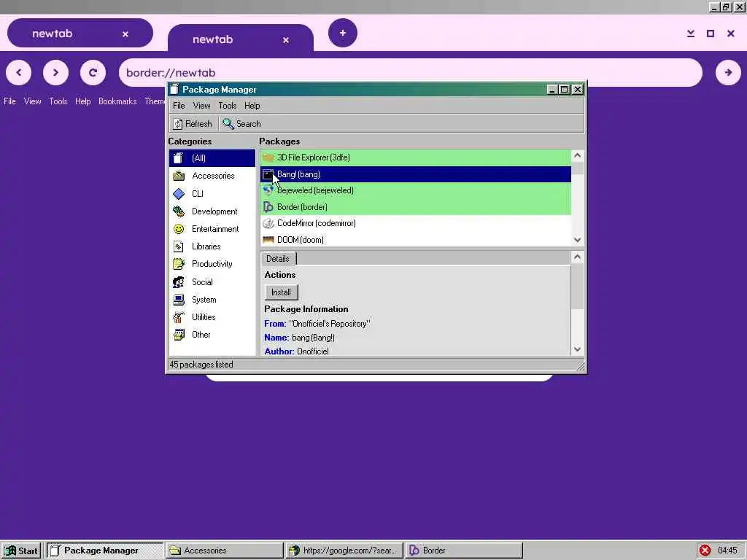
Task: Click the go arrow beside address bar
Action: coord(728,72)
